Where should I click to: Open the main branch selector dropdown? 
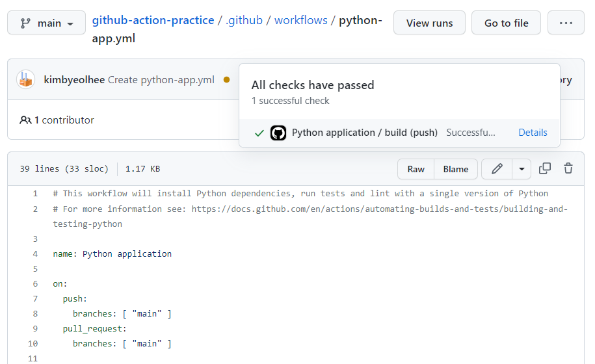(x=46, y=23)
